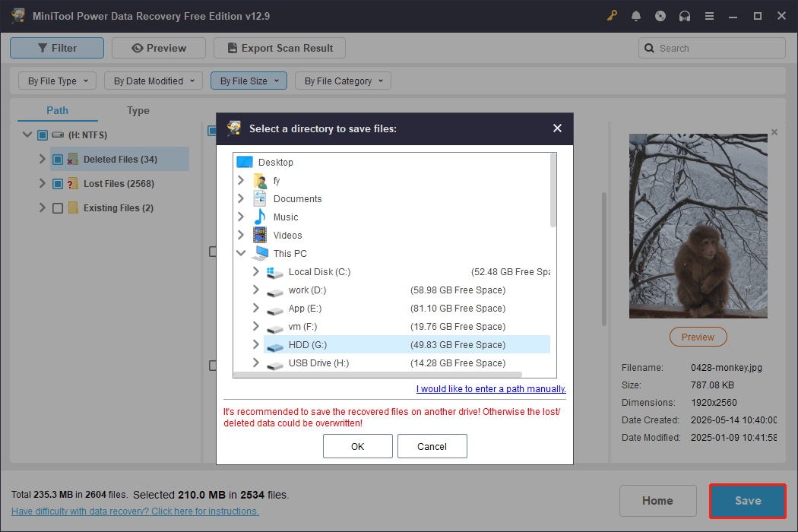Image resolution: width=798 pixels, height=532 pixels.
Task: Collapse the This PC node
Action: 241,253
